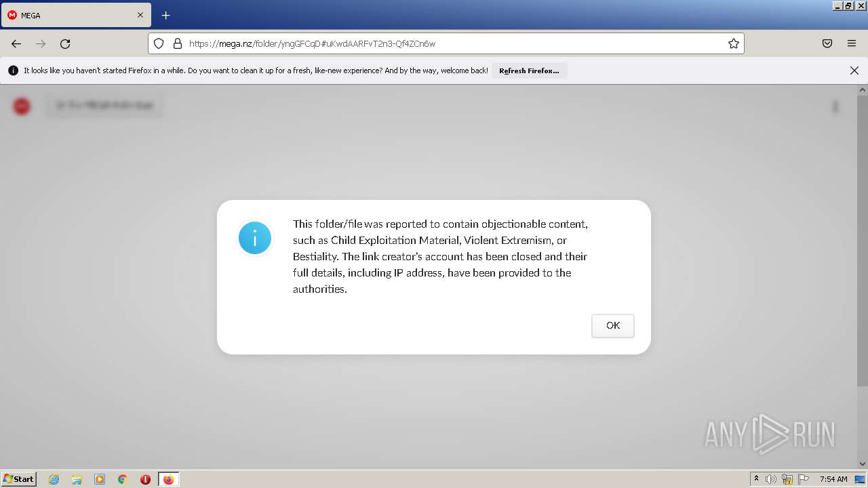Screen dimensions: 868x488
Task: View site security padlock info
Action: coord(178,43)
